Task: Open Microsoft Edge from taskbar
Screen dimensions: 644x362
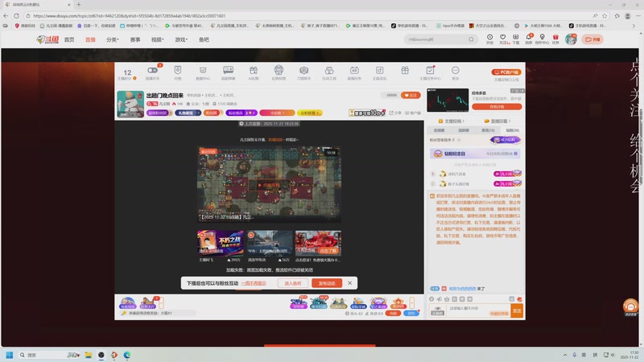Action: coord(127,355)
